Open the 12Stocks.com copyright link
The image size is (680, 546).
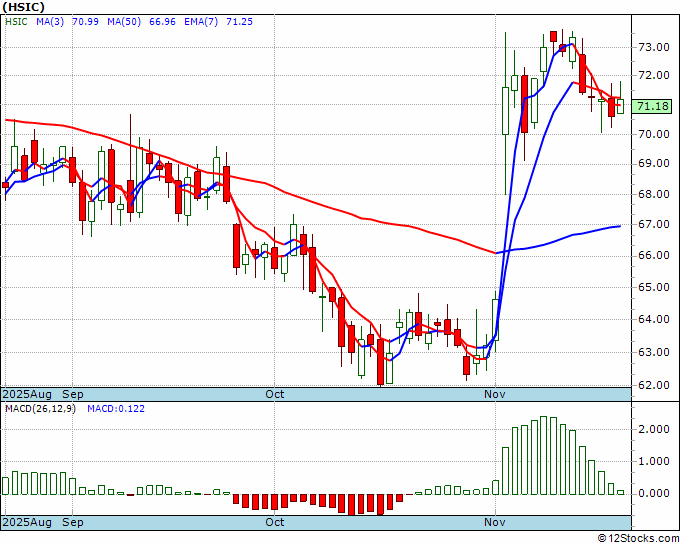click(x=638, y=539)
